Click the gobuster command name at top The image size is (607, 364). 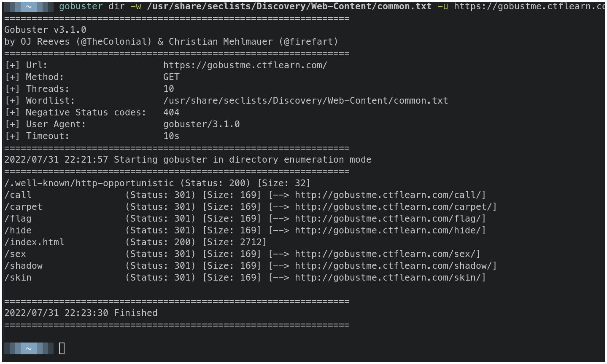pyautogui.click(x=81, y=6)
